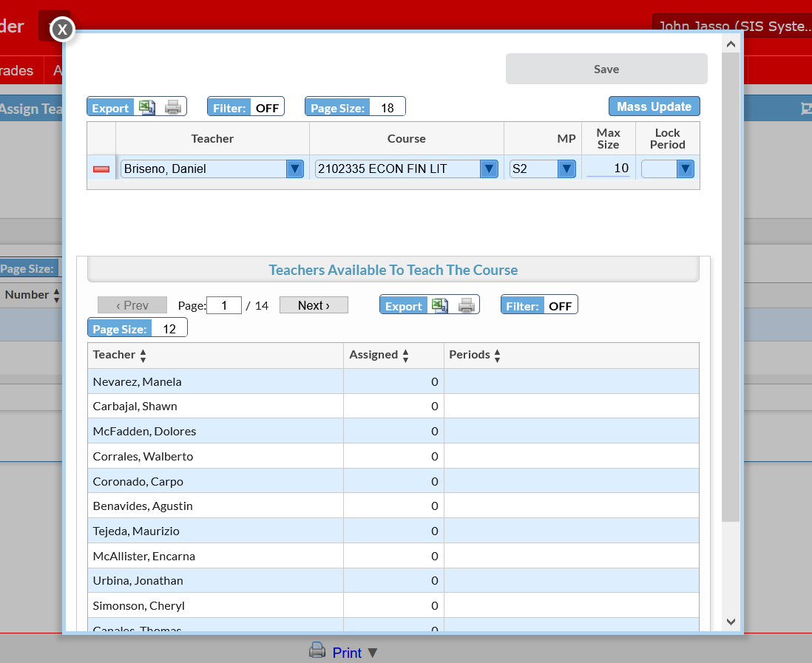Go to Next page of teachers
This screenshot has width=812, height=663.
click(314, 305)
